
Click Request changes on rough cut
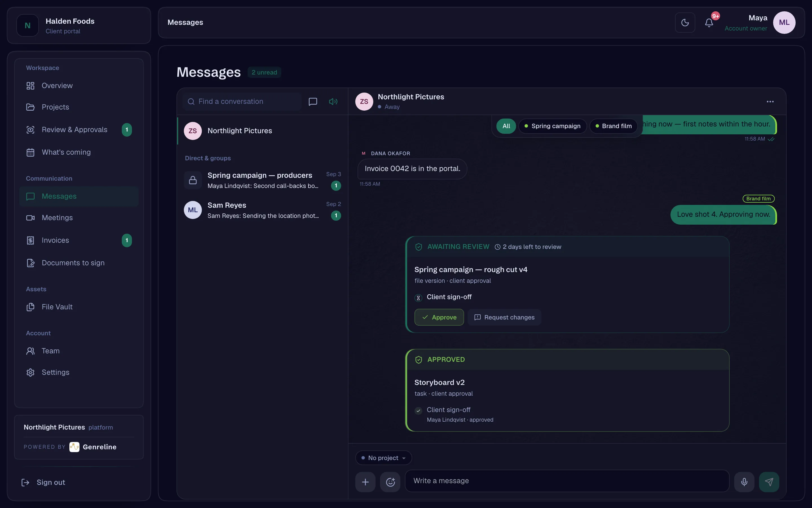click(x=504, y=317)
